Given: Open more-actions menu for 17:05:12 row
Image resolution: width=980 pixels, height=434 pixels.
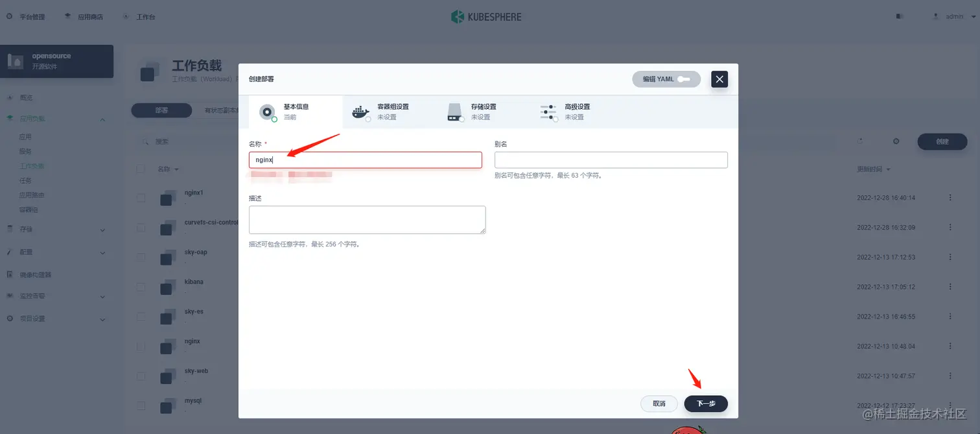Looking at the screenshot, I should point(950,286).
